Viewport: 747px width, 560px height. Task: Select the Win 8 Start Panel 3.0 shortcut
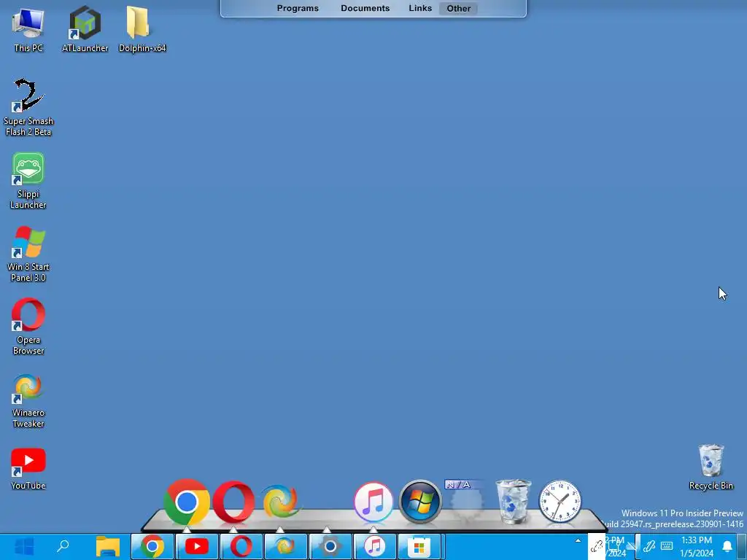tap(28, 254)
